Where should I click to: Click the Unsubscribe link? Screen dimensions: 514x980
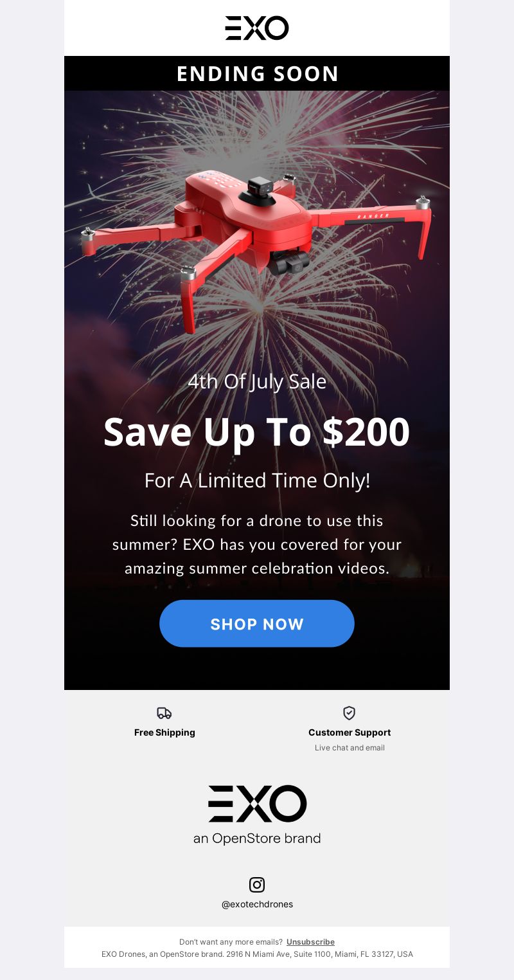pyautogui.click(x=310, y=941)
